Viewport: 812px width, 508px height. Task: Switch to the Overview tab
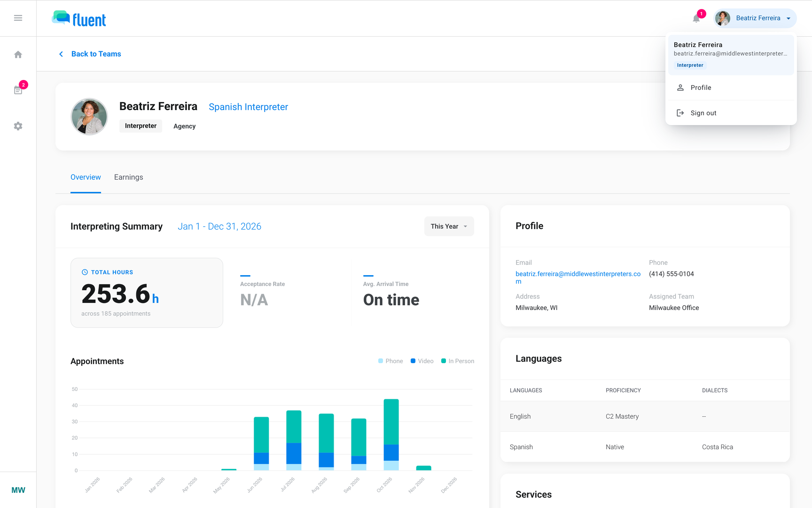coord(86,177)
